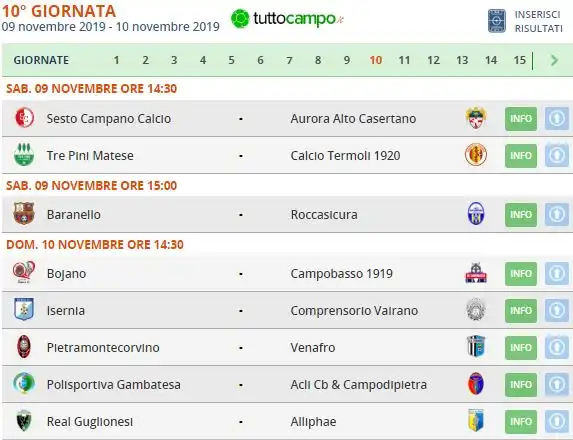Show next giornate with the right chevron
573x440 pixels.
(554, 60)
